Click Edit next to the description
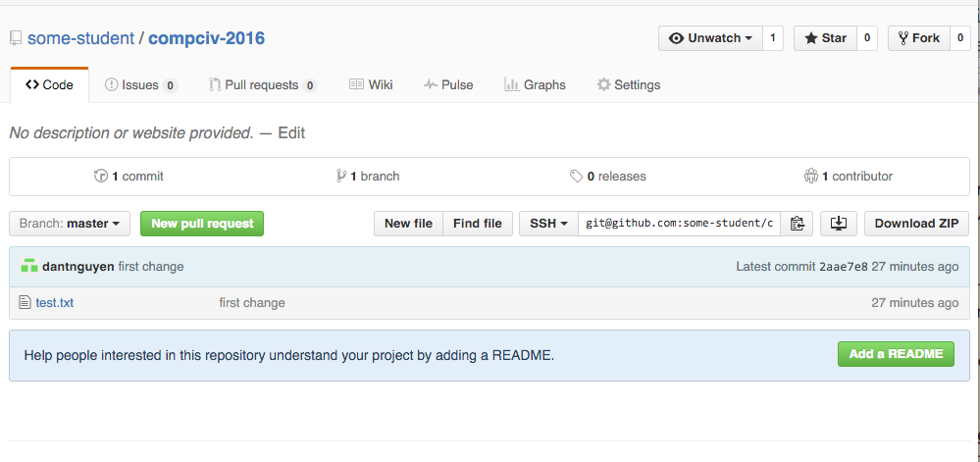Viewport: 980px width, 462px height. coord(291,132)
